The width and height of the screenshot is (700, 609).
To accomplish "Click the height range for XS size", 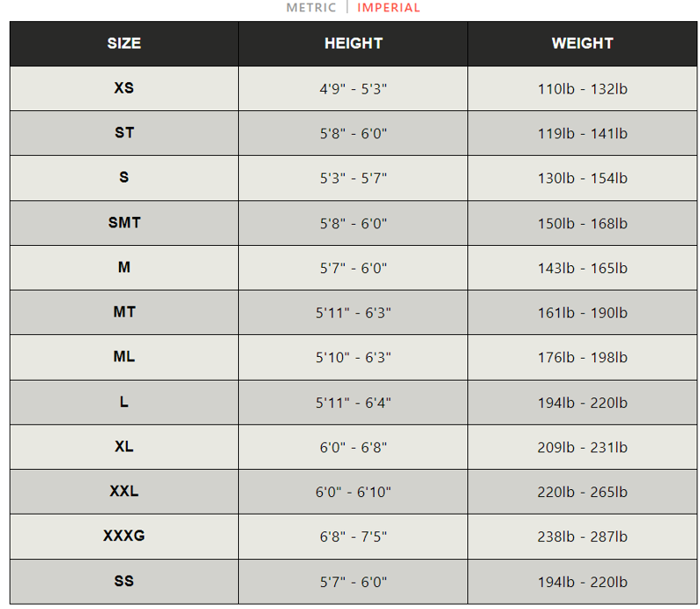I will (353, 88).
